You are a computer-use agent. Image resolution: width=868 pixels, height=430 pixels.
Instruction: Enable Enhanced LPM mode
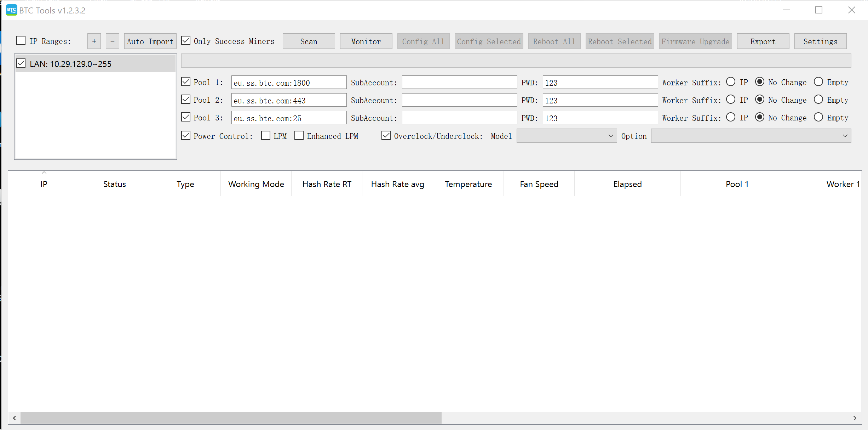pyautogui.click(x=299, y=135)
